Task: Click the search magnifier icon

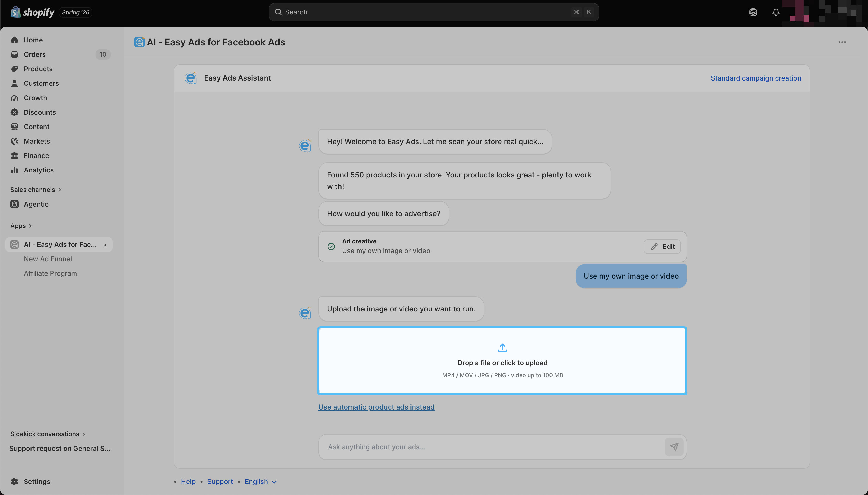Action: pyautogui.click(x=278, y=12)
